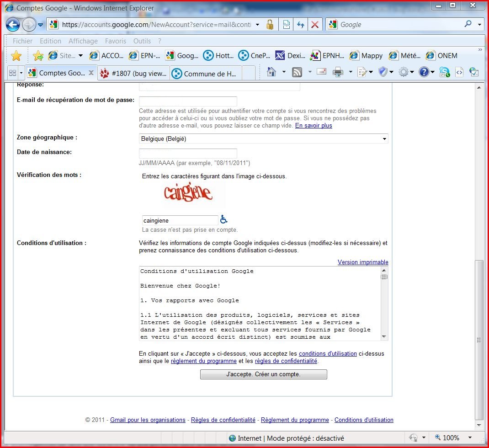This screenshot has height=448, width=489.
Task: Open the Zone géographique Belgique dropdown
Action: pos(263,139)
